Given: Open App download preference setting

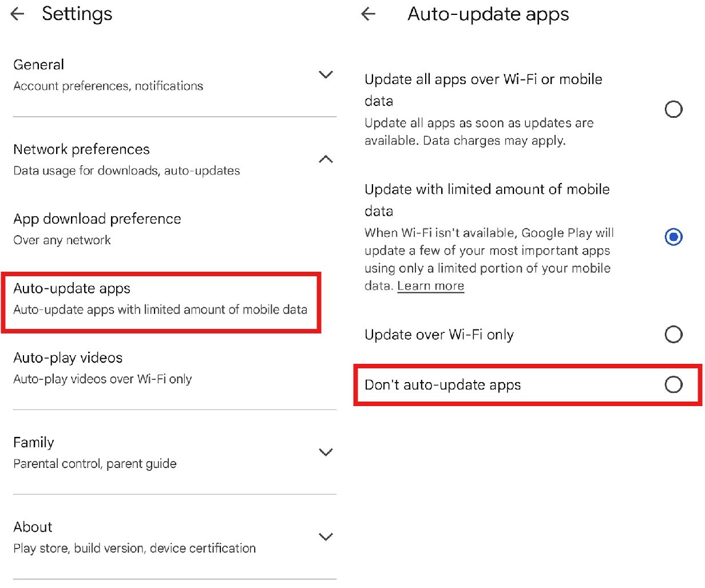Looking at the screenshot, I should point(97,228).
